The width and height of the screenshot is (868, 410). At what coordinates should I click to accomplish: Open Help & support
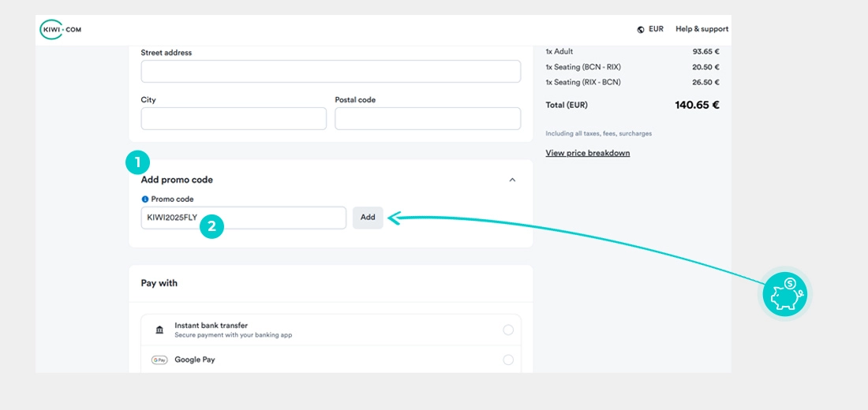(702, 29)
